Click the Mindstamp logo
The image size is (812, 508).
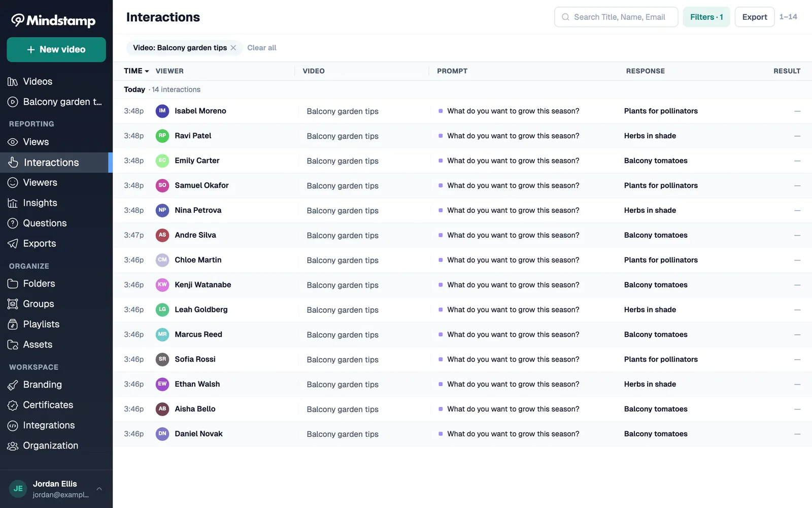tap(53, 20)
